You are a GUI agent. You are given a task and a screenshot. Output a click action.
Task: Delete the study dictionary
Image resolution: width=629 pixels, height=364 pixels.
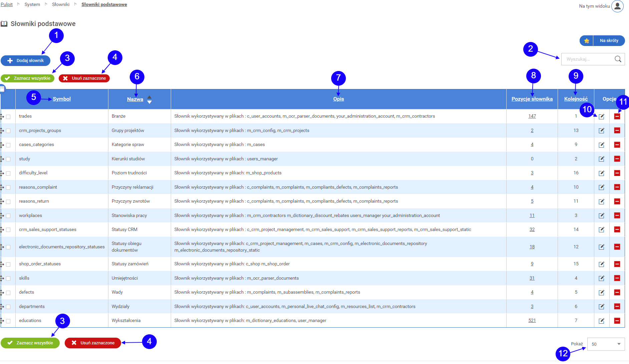tap(617, 159)
